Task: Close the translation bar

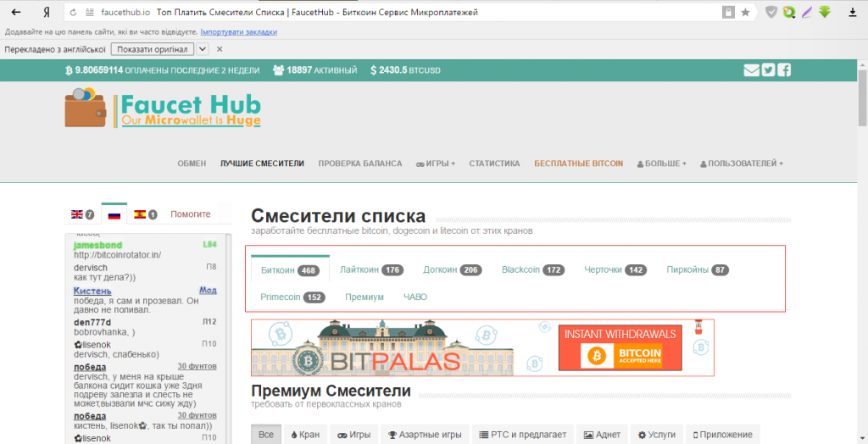Action: click(220, 49)
